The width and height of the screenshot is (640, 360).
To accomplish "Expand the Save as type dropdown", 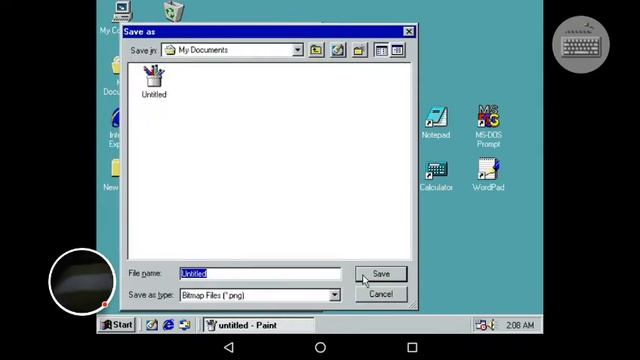I will tap(335, 295).
